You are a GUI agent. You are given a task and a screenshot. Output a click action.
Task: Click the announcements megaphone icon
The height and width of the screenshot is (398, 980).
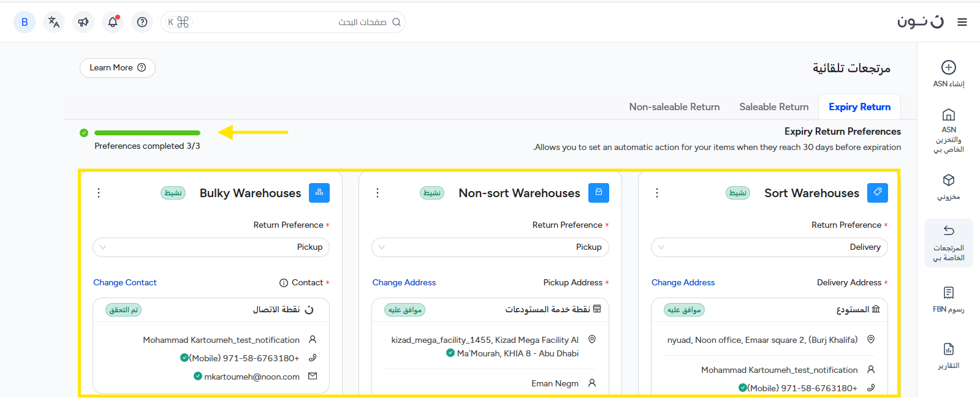[83, 22]
